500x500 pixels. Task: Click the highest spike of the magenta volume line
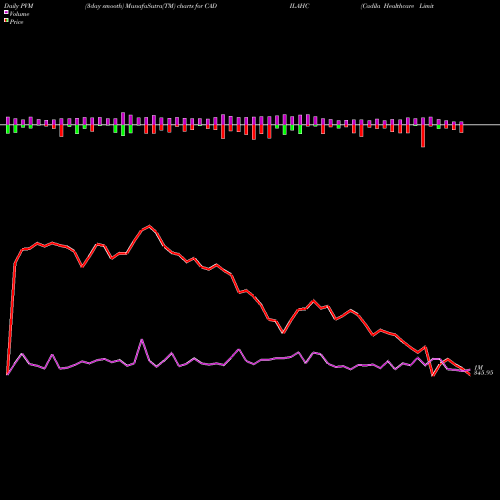click(x=142, y=340)
